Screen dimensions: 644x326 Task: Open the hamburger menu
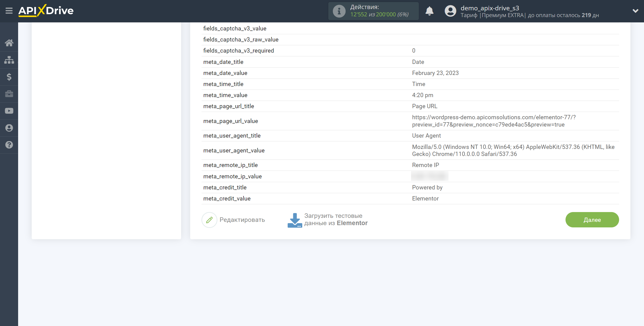(x=9, y=11)
